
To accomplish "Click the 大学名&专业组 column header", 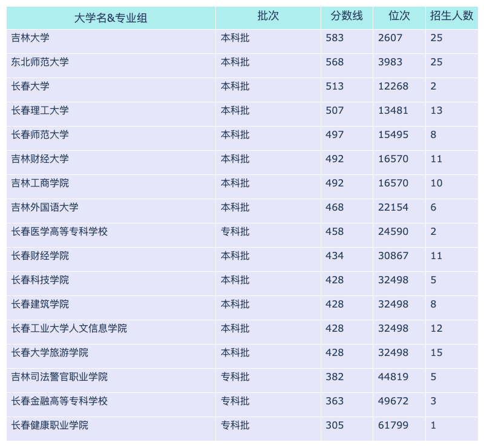I will click(x=111, y=18).
